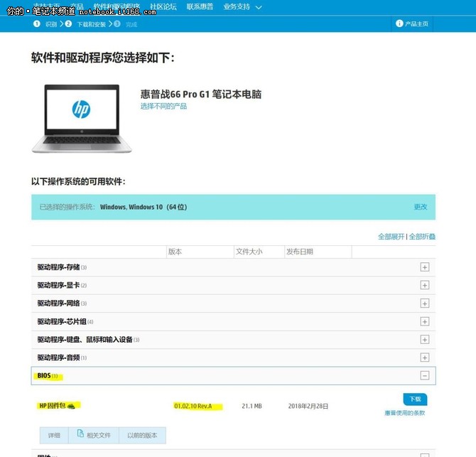This screenshot has height=457, width=476.
Task: Expand the 驱动程序-显卡 category
Action: tap(424, 285)
